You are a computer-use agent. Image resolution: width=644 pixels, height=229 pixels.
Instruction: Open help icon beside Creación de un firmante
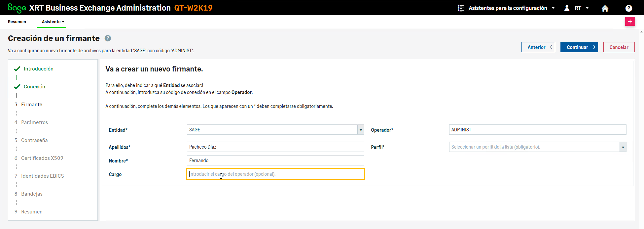coord(108,38)
